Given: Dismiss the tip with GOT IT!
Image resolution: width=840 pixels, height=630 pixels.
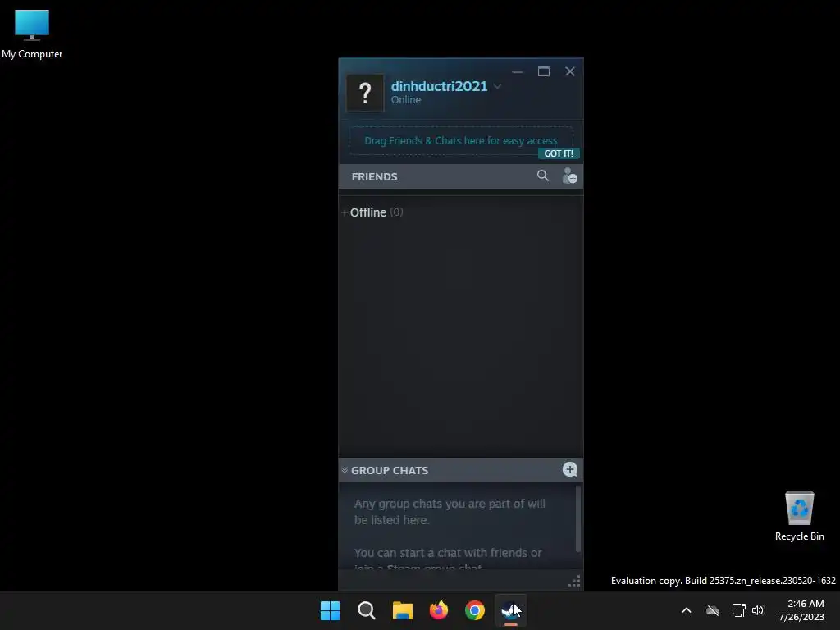Looking at the screenshot, I should coord(558,153).
